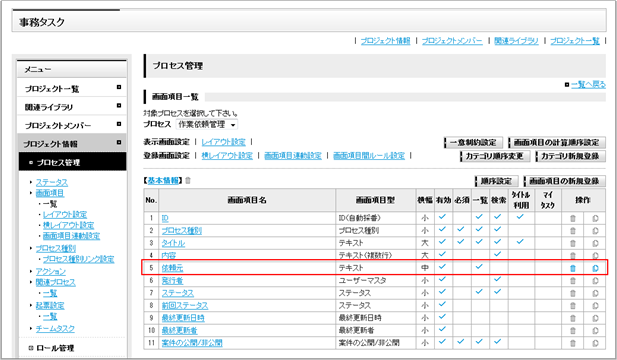The image size is (617, 360).
Task: Click the 基本情報 category link
Action: point(163,181)
